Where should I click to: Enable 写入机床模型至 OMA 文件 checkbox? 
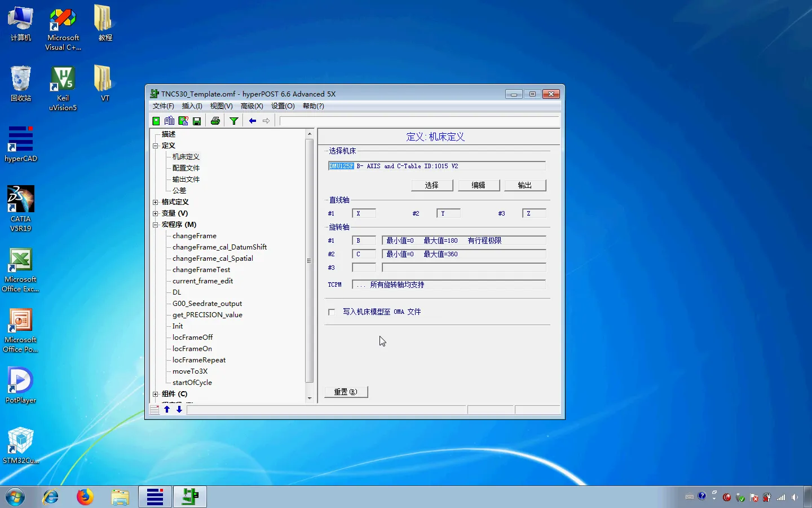coord(332,312)
